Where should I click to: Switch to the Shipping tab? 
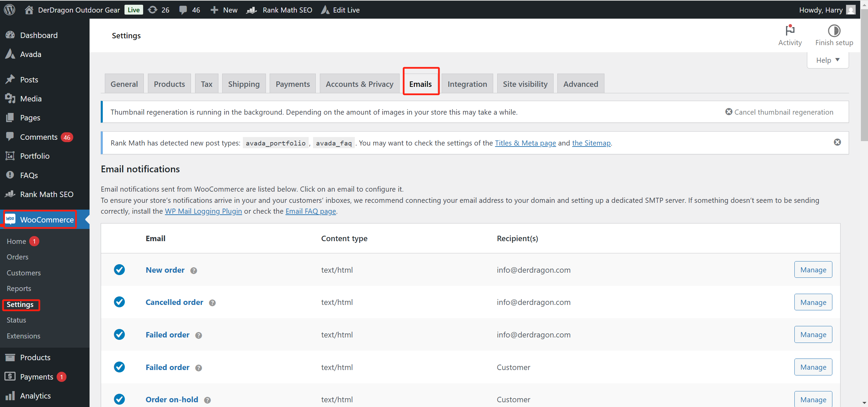point(244,84)
